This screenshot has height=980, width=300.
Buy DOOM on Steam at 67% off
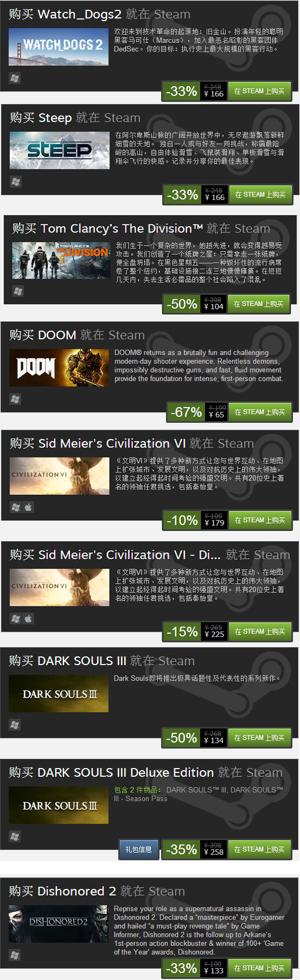coord(260,412)
